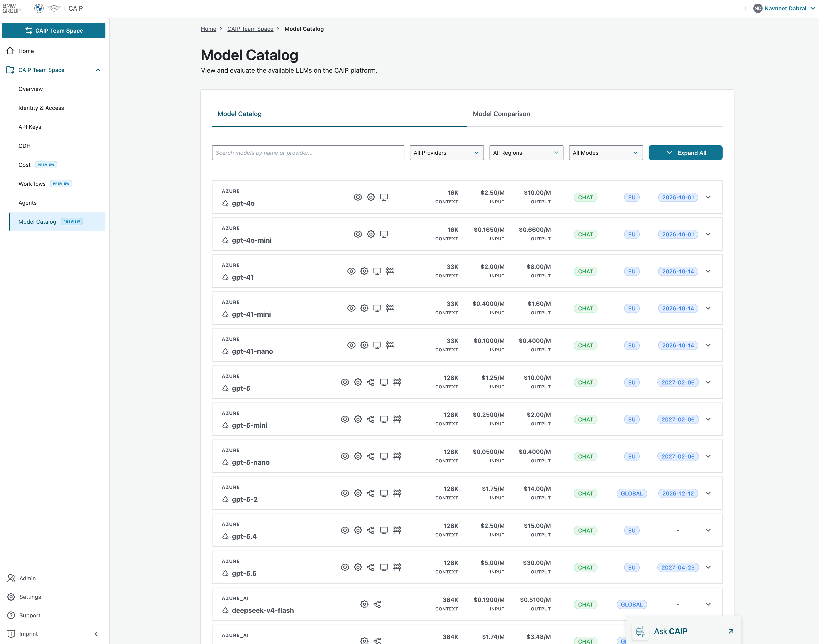Click the barrier icon in the gpt-41 row
The width and height of the screenshot is (819, 644).
(x=390, y=271)
